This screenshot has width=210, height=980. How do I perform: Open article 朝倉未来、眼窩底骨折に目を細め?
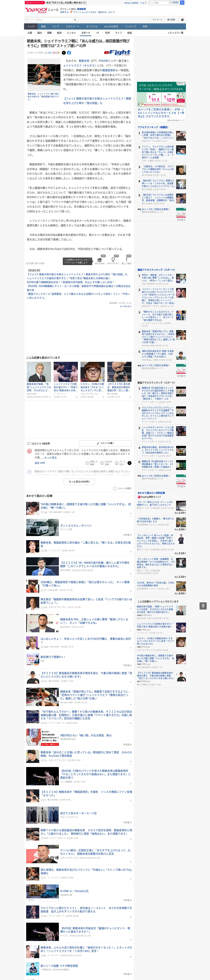(85, 544)
